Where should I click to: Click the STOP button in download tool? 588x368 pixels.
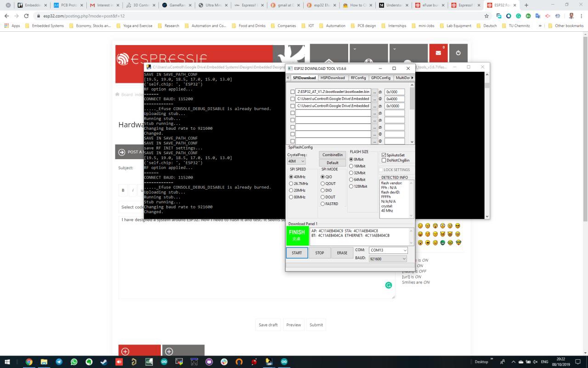(x=320, y=253)
